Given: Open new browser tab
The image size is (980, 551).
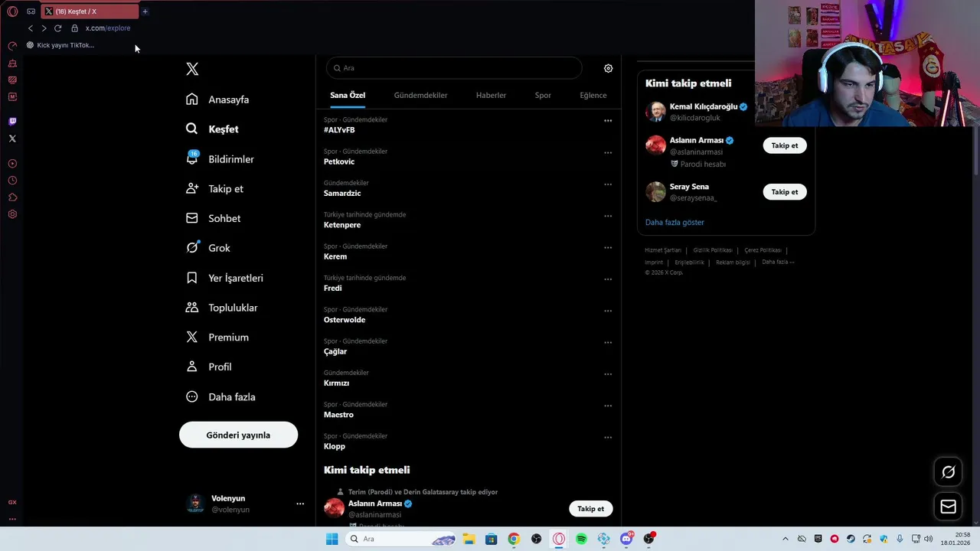Looking at the screenshot, I should (x=145, y=11).
